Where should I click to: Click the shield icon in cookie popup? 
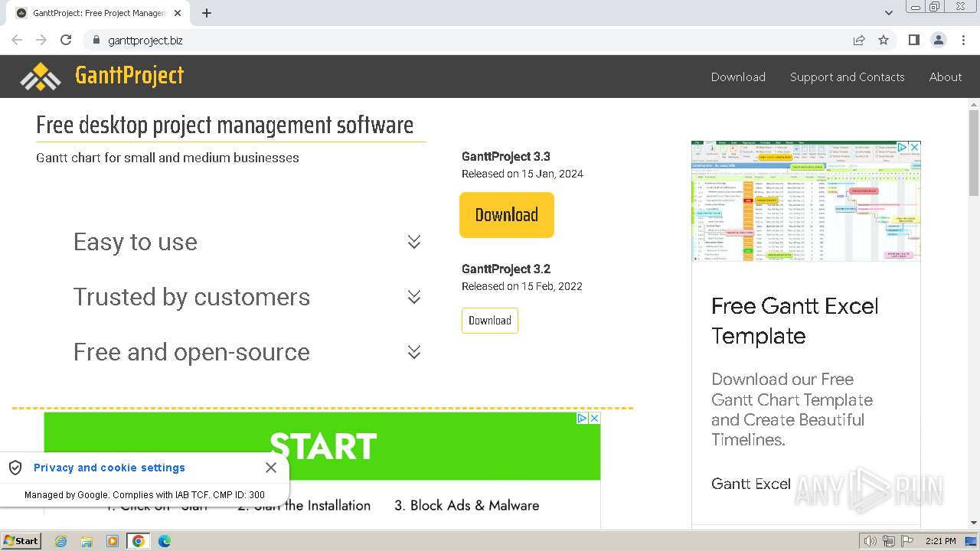(x=15, y=468)
